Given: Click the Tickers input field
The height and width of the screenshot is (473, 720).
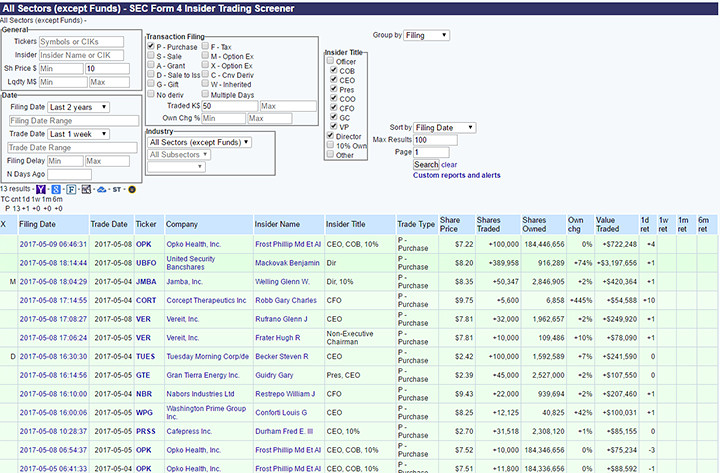Looking at the screenshot, I should pos(81,42).
